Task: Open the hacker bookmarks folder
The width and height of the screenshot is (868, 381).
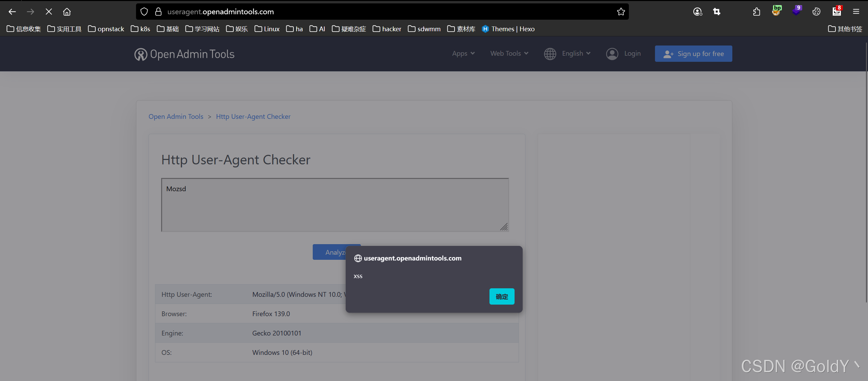Action: [x=387, y=29]
